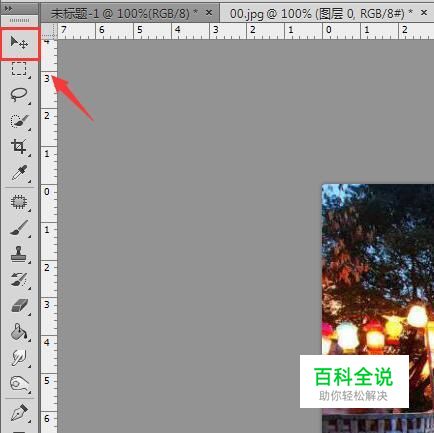
Task: Select the Clone Stamp tool
Action: [19, 254]
